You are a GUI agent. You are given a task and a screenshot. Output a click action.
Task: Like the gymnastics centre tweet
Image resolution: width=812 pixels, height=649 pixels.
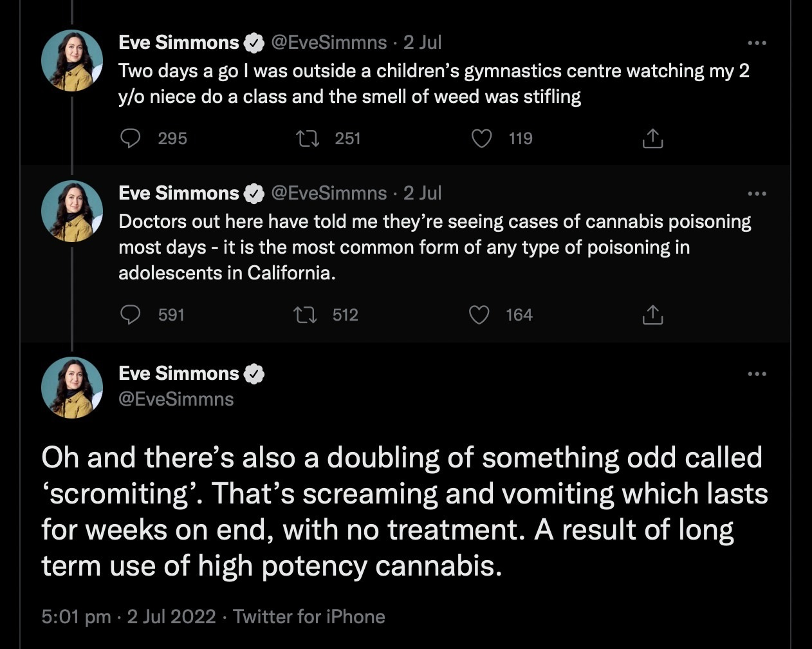coord(482,138)
